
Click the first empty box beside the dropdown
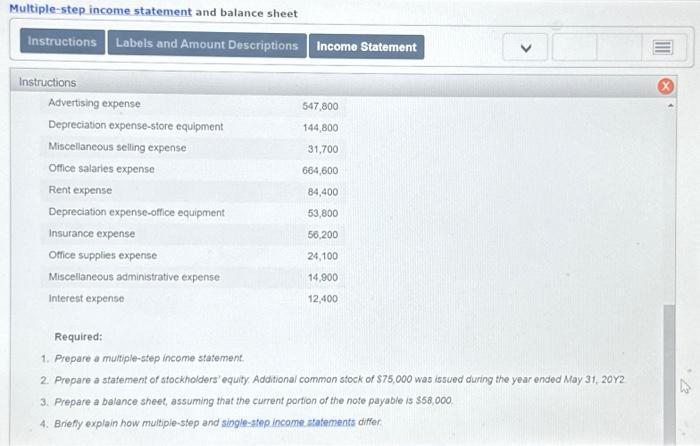click(x=575, y=47)
